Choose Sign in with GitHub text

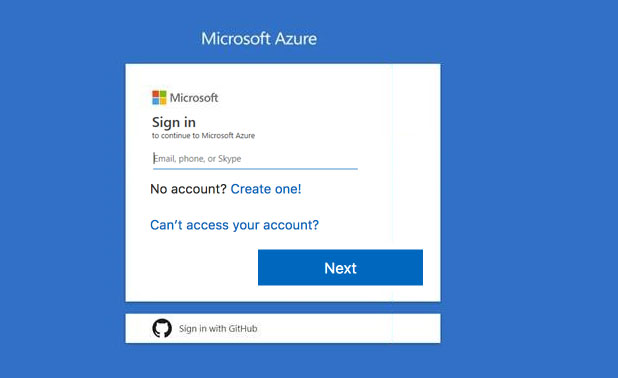coord(218,328)
